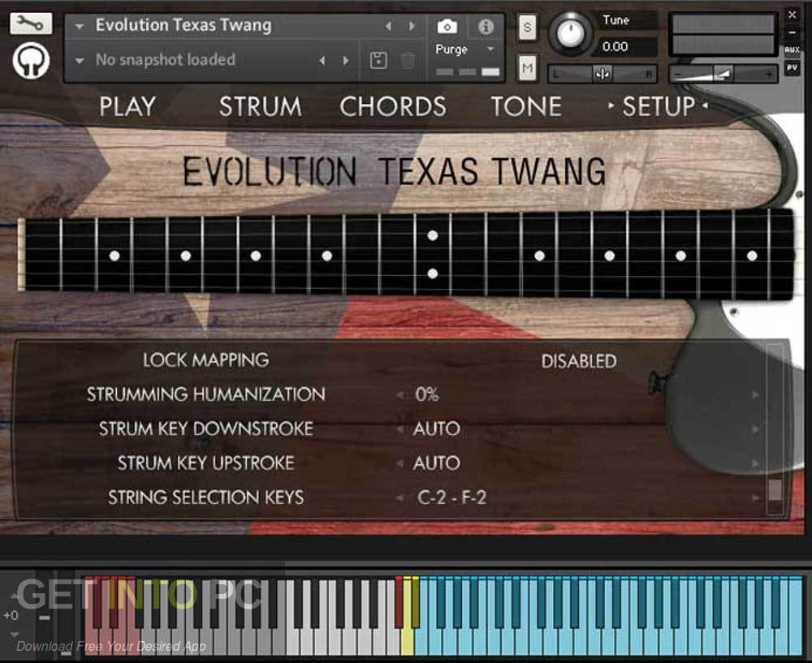Image resolution: width=812 pixels, height=663 pixels.
Task: Adjust the Tune knob
Action: tap(570, 32)
